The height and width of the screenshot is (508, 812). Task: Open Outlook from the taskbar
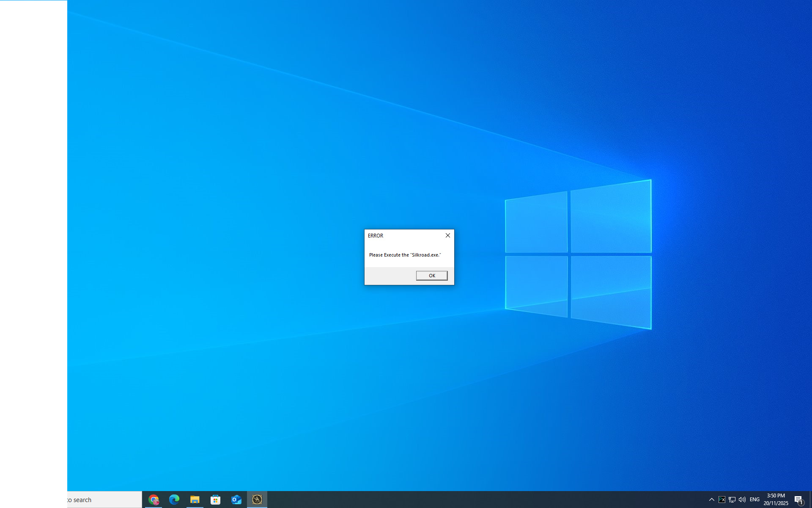pos(236,500)
